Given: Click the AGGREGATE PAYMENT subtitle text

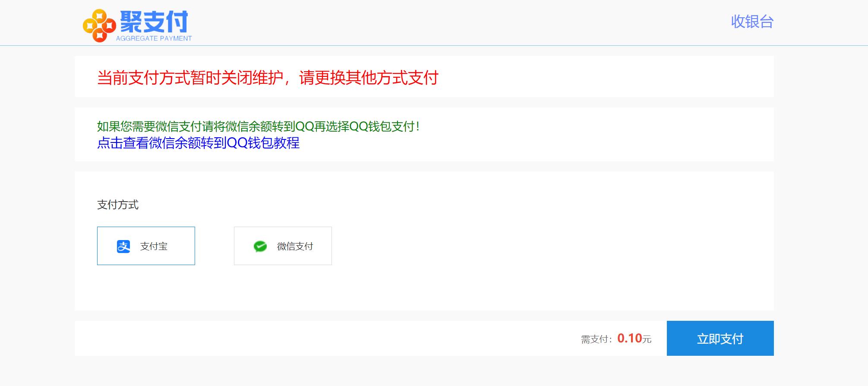Looking at the screenshot, I should (x=154, y=38).
